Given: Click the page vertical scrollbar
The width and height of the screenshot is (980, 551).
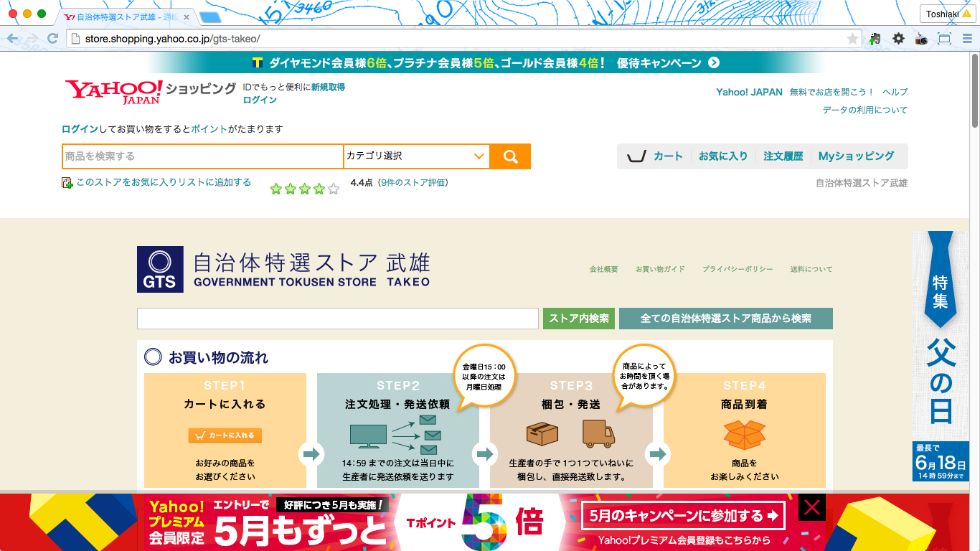Looking at the screenshot, I should (x=975, y=90).
